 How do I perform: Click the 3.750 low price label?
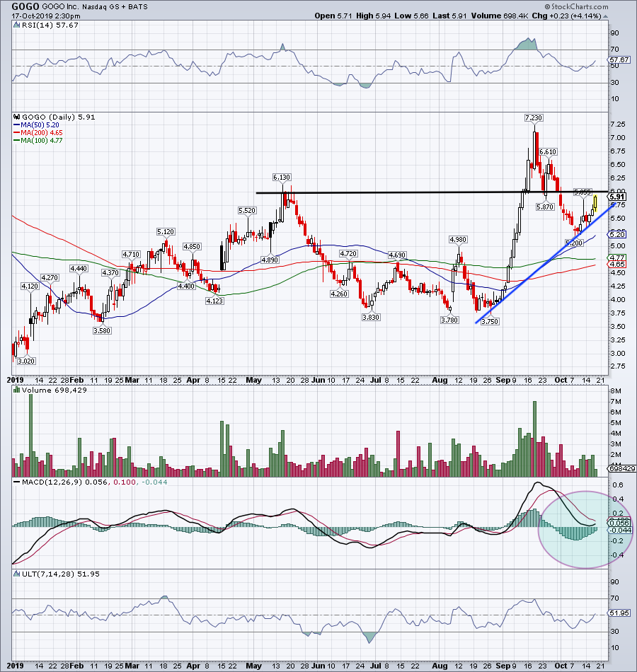(x=490, y=321)
